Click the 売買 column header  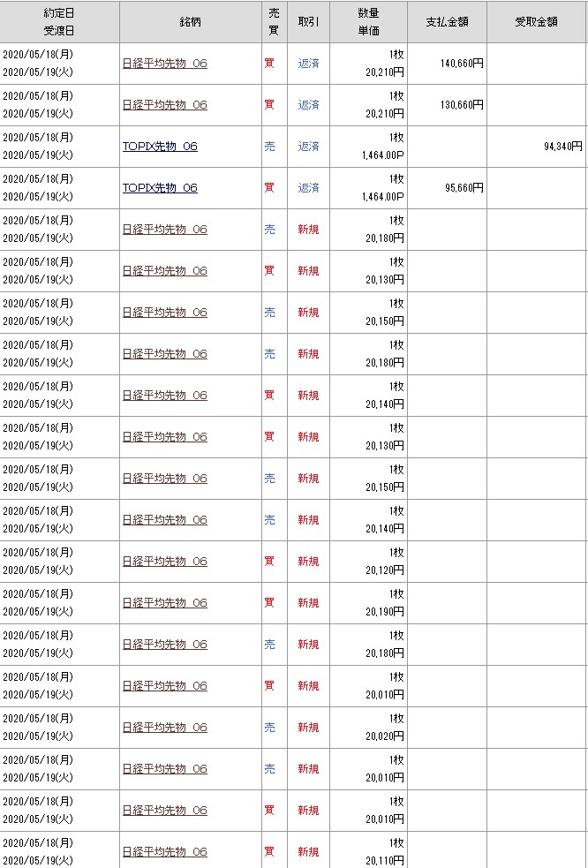click(274, 21)
